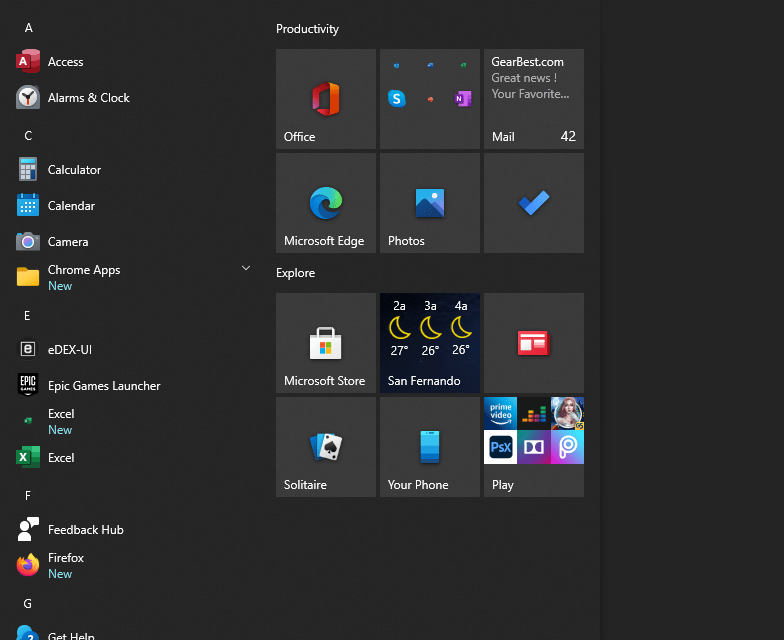
Task: Launch the Camera app
Action: click(132, 242)
